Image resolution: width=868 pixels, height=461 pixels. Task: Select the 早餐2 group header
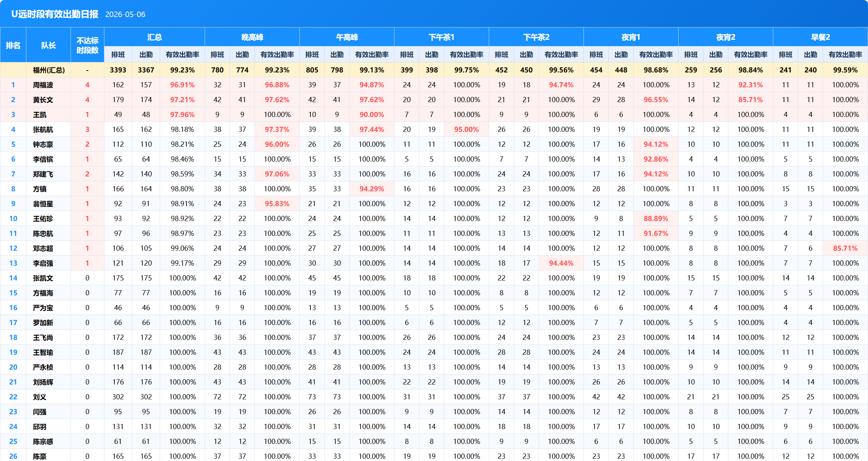click(820, 37)
